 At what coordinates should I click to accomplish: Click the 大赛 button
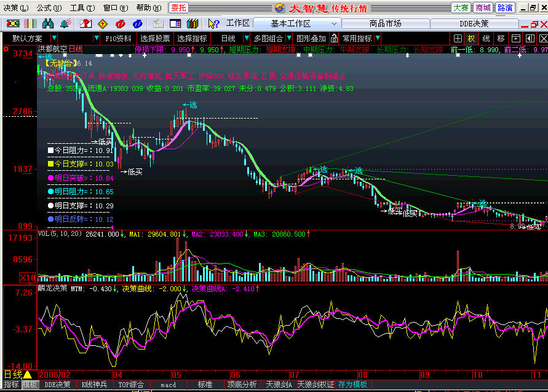(x=461, y=7)
